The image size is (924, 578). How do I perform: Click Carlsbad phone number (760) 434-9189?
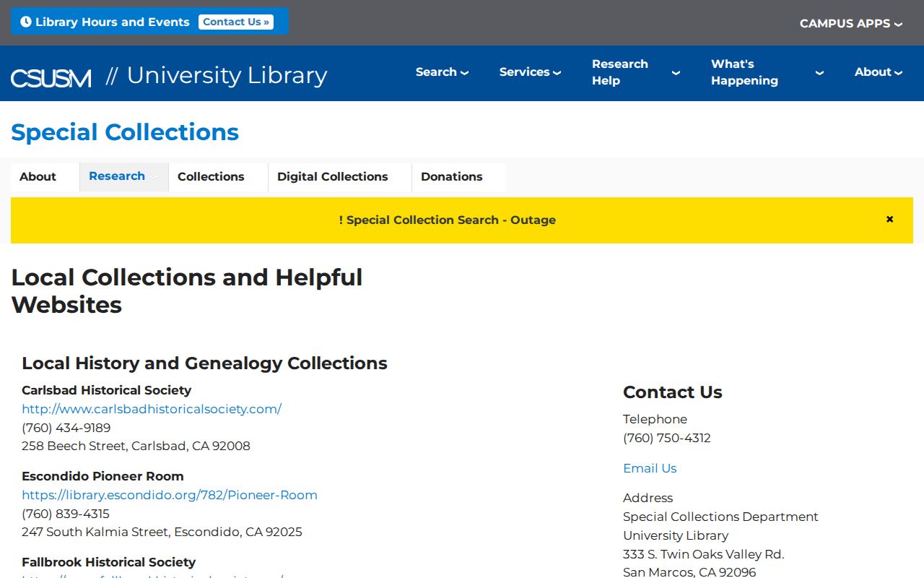(x=66, y=428)
